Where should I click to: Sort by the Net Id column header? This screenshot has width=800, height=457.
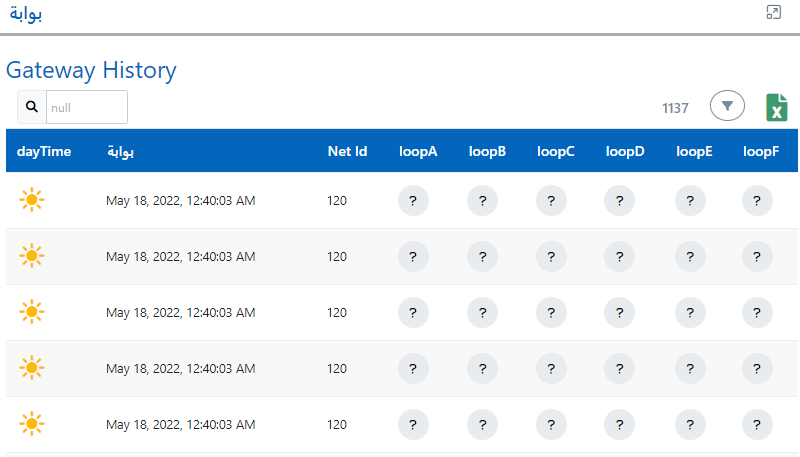[347, 152]
